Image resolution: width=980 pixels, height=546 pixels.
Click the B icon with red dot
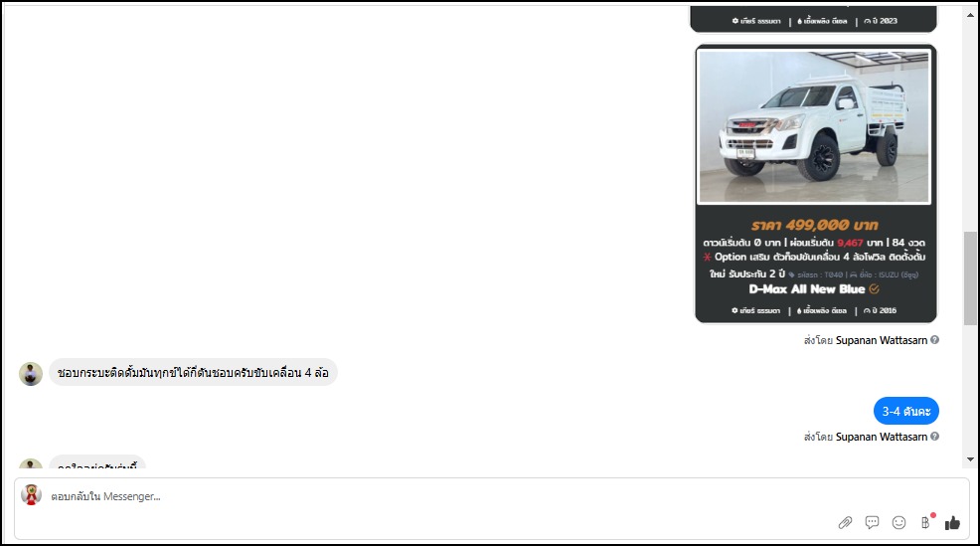(x=927, y=521)
